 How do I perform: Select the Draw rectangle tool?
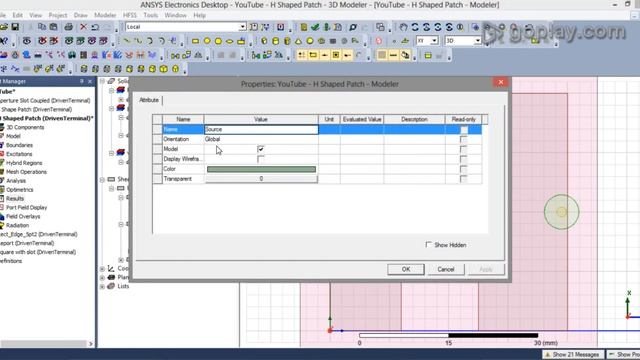(195, 41)
